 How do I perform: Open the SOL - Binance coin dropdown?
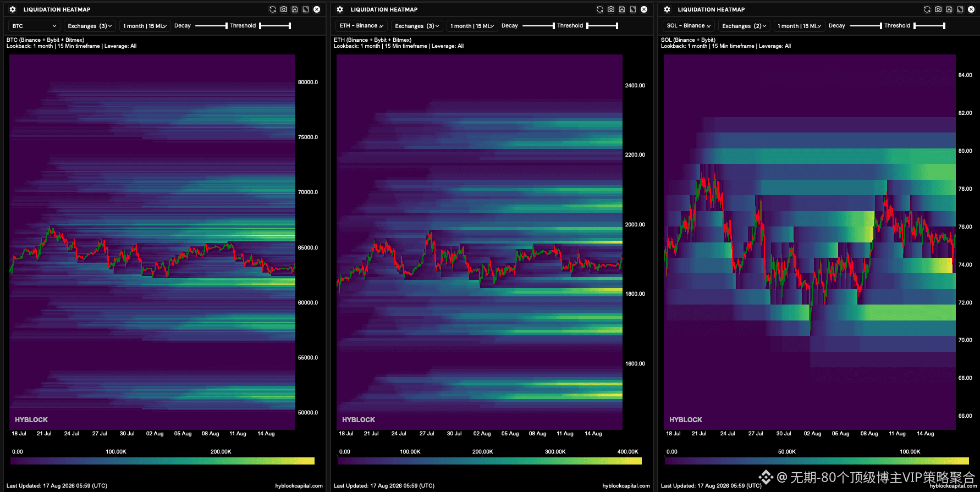(x=689, y=26)
